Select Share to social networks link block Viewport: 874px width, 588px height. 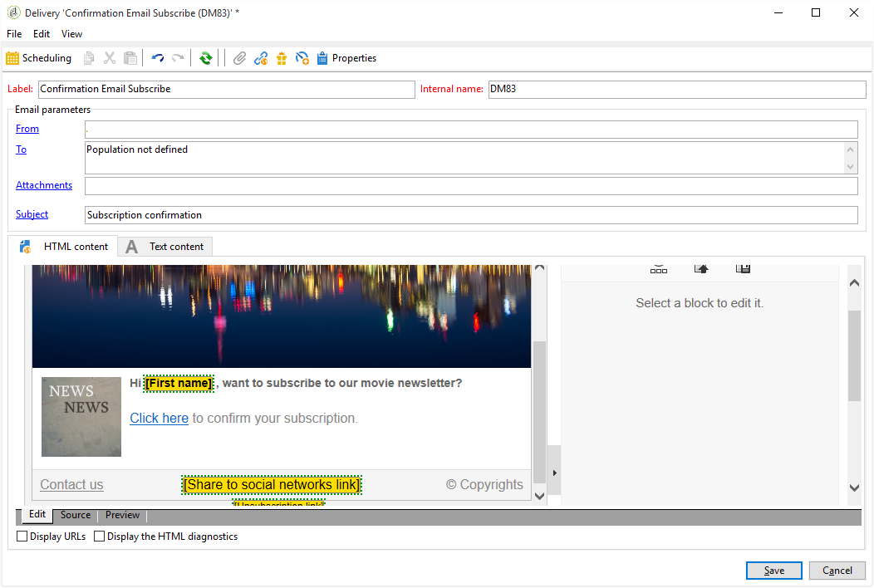pos(272,484)
